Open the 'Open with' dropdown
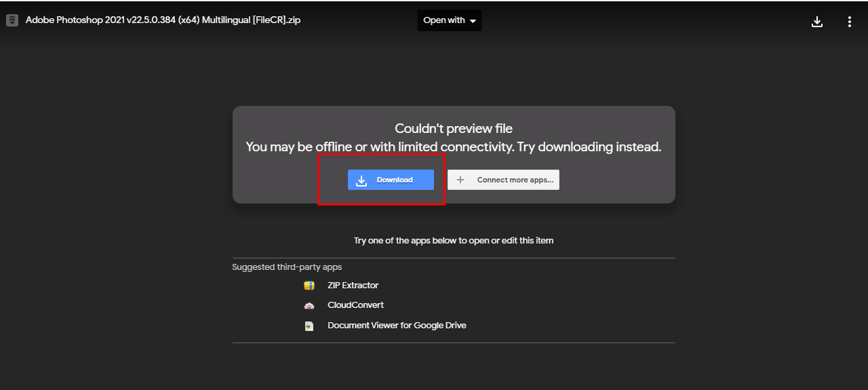The height and width of the screenshot is (390, 868). coord(449,20)
